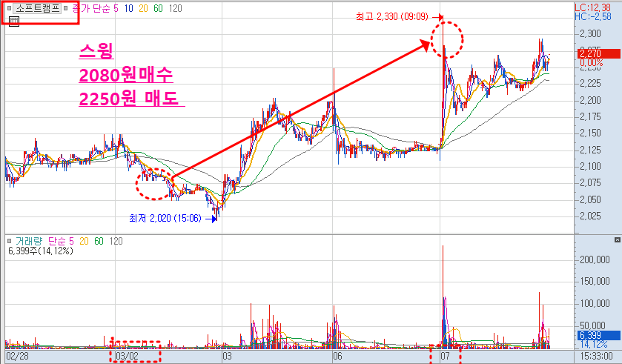Toggle the square marker before 소프트캠프
Screen dimensions: 622x364
tap(9, 8)
